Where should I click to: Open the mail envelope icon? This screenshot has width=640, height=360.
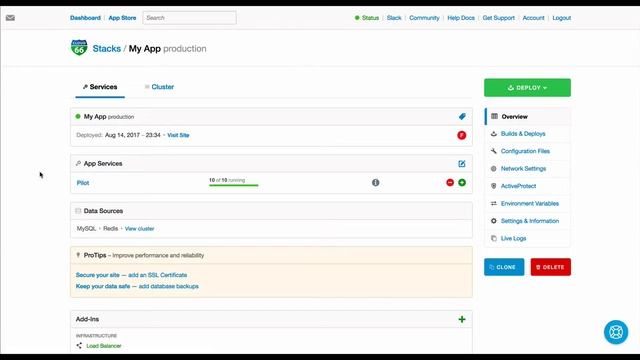pyautogui.click(x=10, y=18)
